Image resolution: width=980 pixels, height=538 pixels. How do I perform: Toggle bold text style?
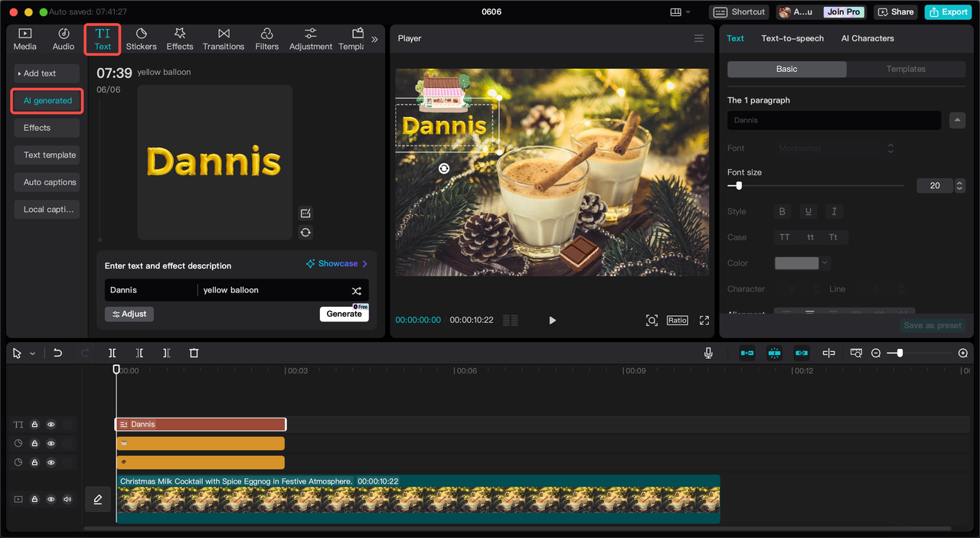[x=782, y=211]
